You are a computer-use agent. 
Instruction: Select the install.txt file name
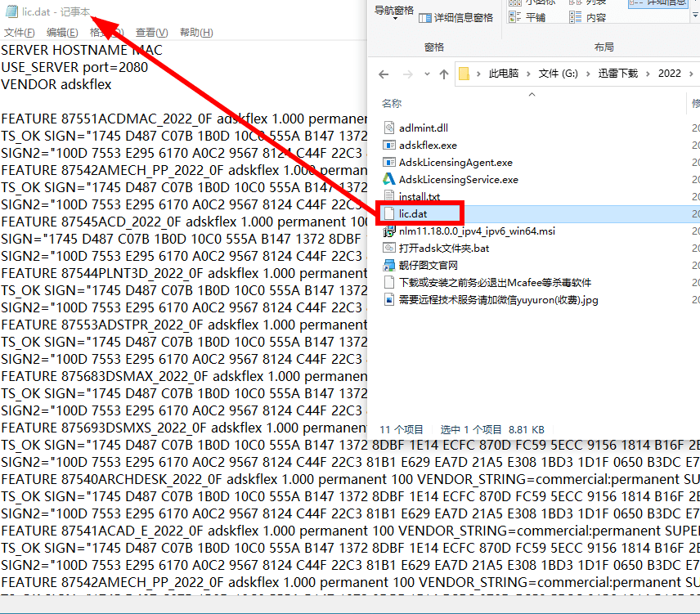click(x=420, y=197)
